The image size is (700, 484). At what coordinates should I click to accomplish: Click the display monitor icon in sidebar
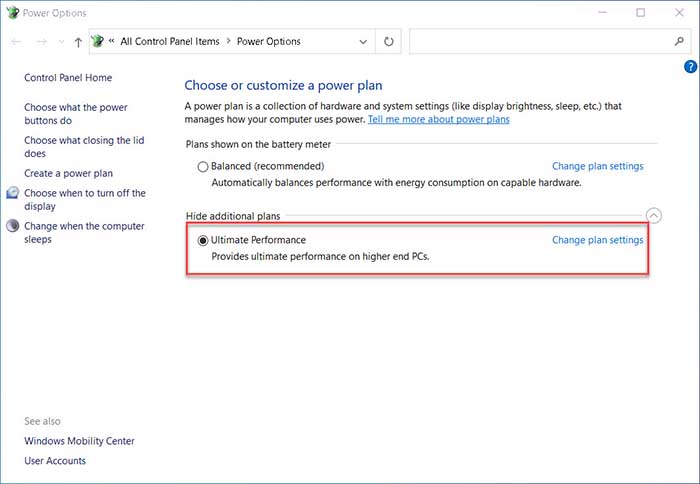pyautogui.click(x=12, y=193)
